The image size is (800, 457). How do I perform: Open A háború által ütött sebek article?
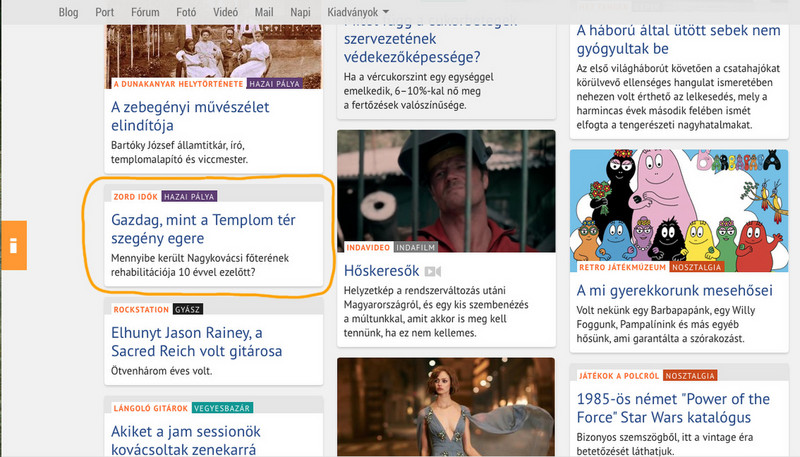coord(678,39)
